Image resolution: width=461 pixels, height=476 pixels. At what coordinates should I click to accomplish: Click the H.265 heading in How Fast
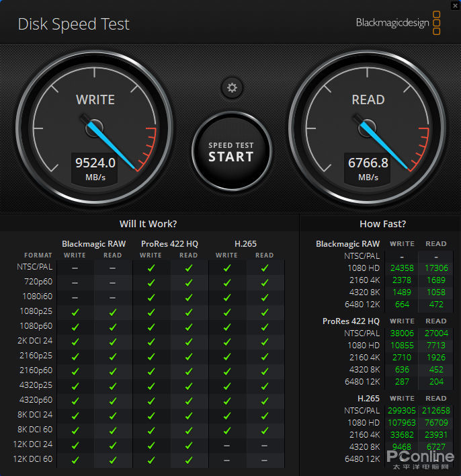368,399
